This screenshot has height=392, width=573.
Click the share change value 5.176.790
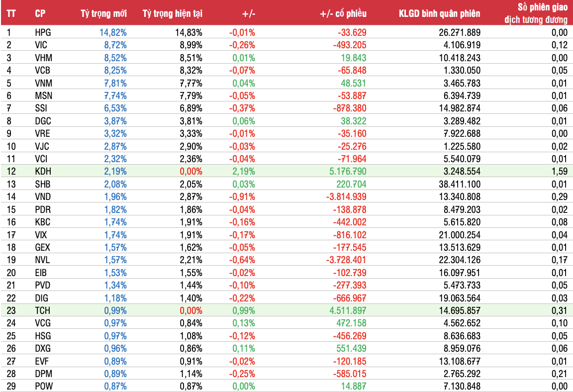(348, 171)
